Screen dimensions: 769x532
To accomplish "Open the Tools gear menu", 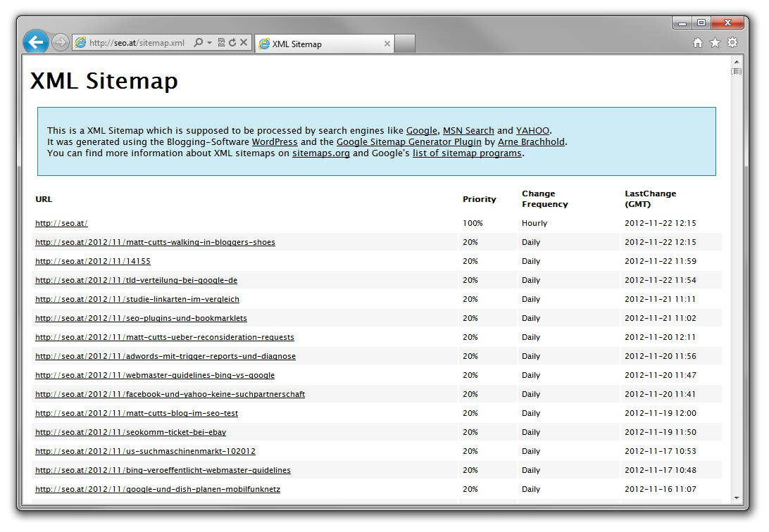I will tap(732, 43).
